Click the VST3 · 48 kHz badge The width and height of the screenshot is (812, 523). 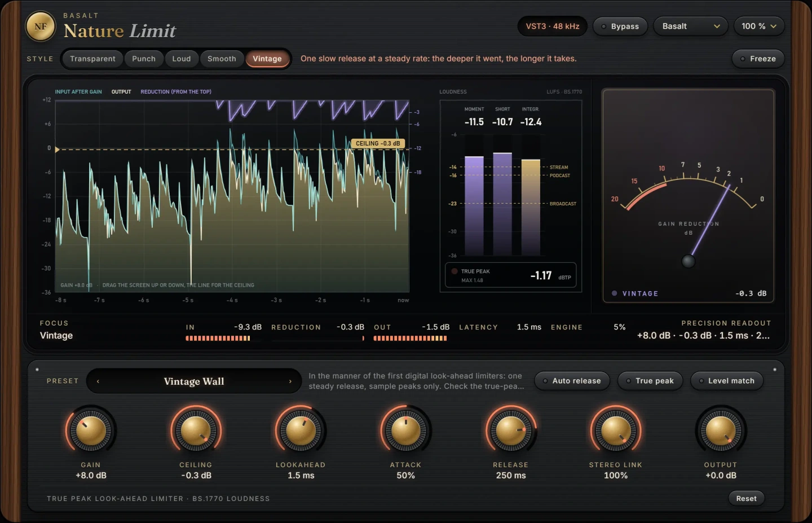coord(553,27)
